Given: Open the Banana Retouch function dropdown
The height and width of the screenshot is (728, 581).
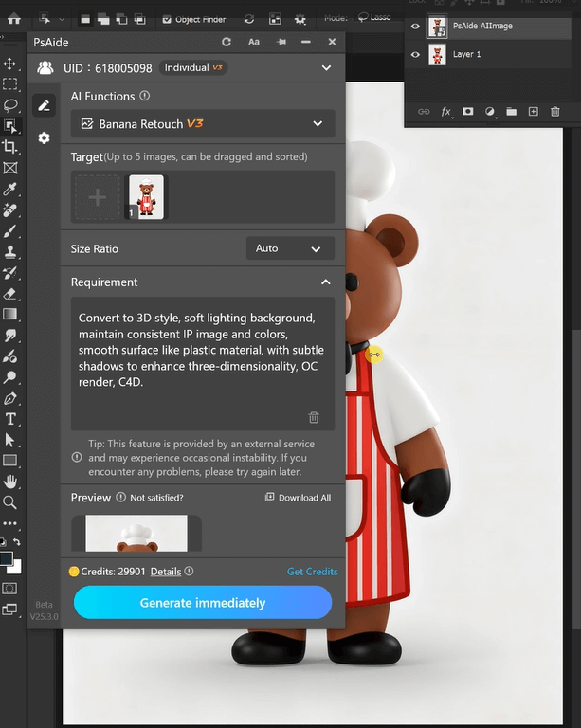Looking at the screenshot, I should click(x=203, y=124).
